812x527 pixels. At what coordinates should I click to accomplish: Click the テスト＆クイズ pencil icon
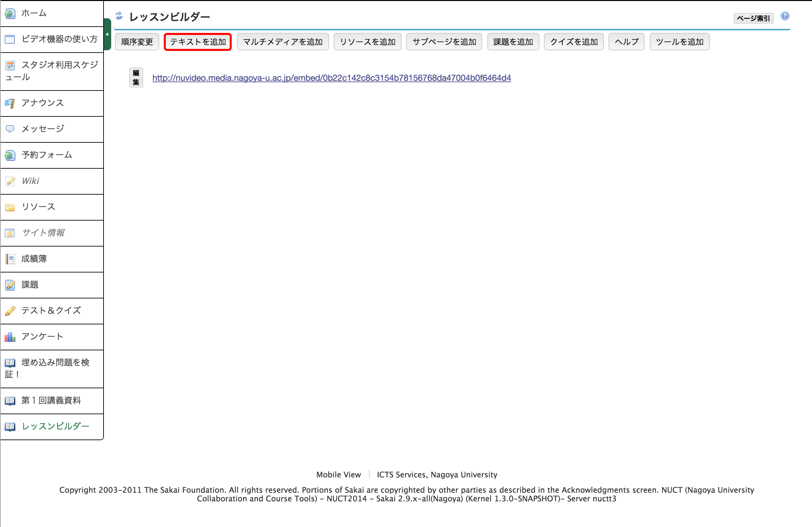10,311
